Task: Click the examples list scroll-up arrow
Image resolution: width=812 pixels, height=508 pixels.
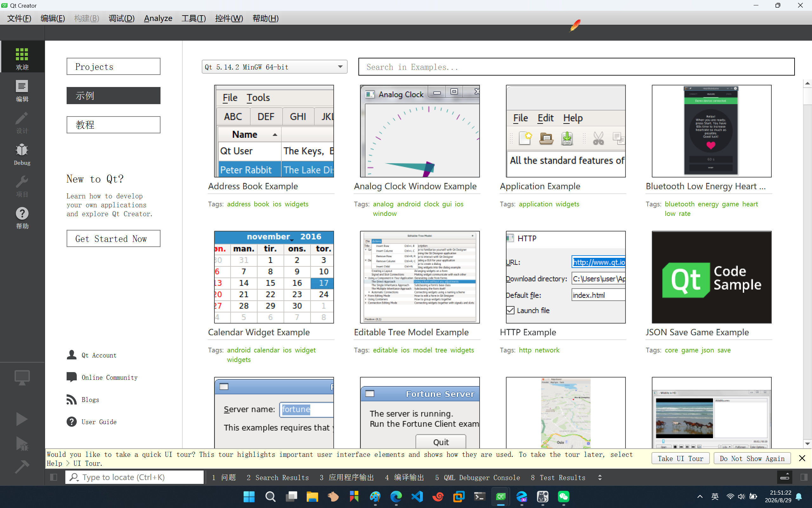Action: tap(807, 83)
